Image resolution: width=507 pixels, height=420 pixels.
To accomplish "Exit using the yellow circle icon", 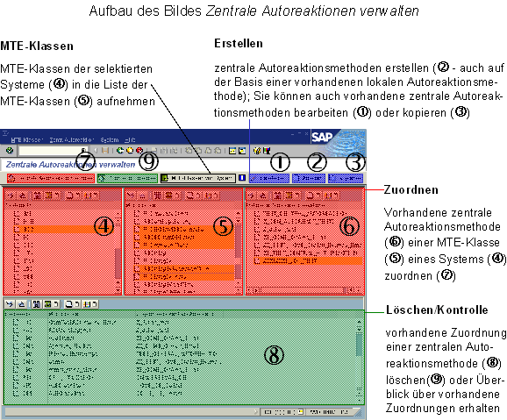I will coord(130,150).
